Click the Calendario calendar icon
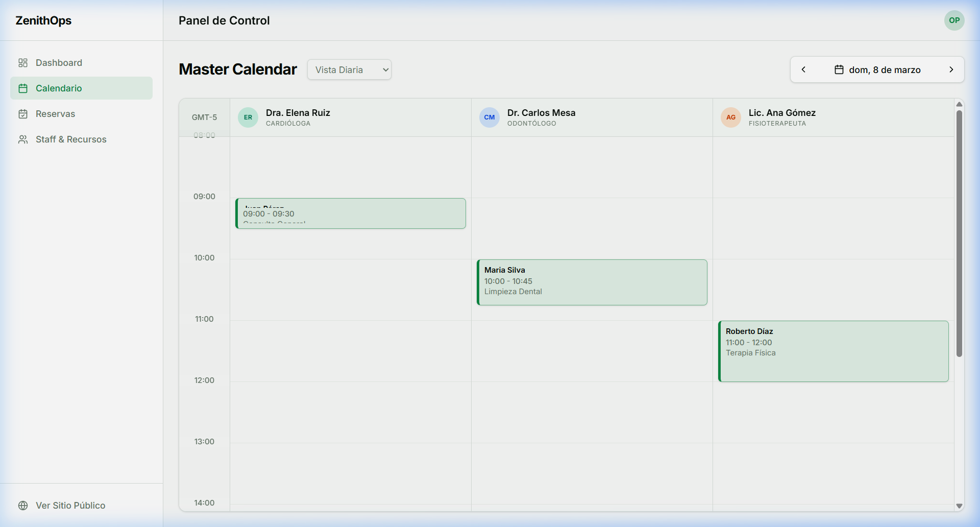The height and width of the screenshot is (527, 980). click(23, 88)
